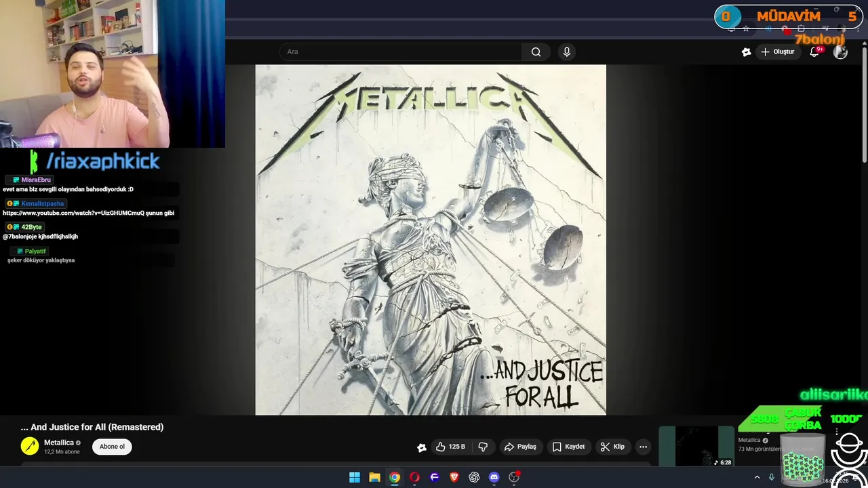This screenshot has width=868, height=488.
Task: Click the sparkle icon left of the like button
Action: click(x=422, y=447)
